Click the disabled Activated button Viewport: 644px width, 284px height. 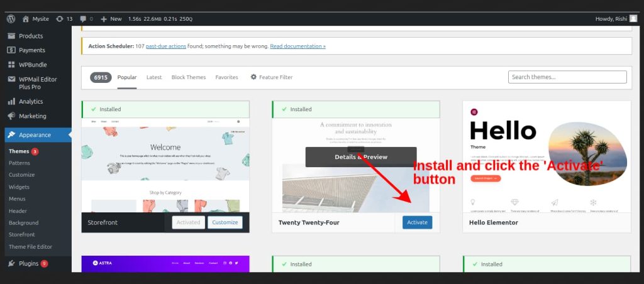pos(188,222)
